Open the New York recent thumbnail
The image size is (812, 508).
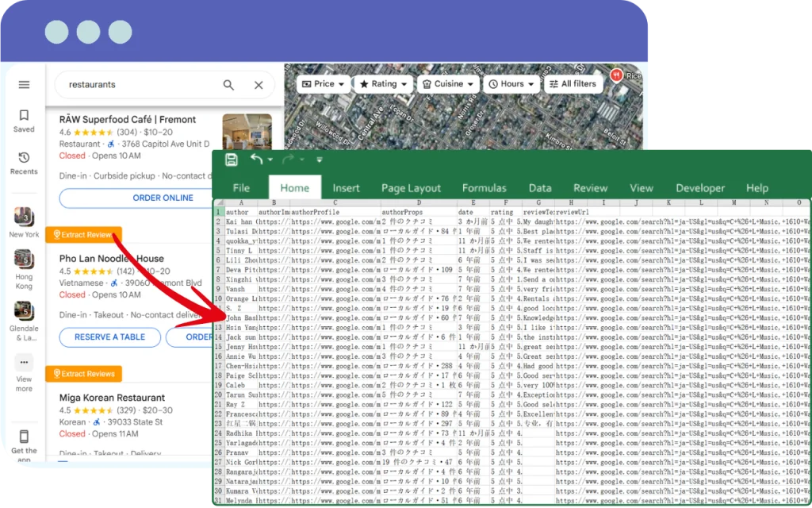pyautogui.click(x=24, y=217)
